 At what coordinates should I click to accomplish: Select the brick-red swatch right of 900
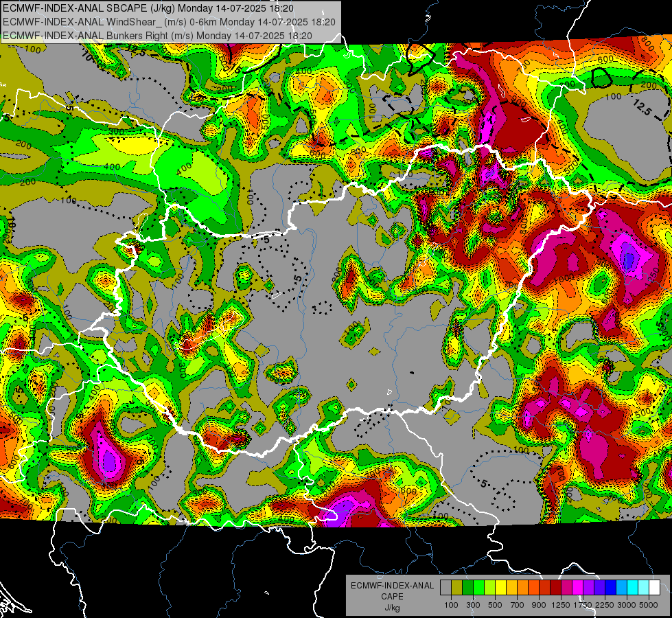tap(545, 587)
